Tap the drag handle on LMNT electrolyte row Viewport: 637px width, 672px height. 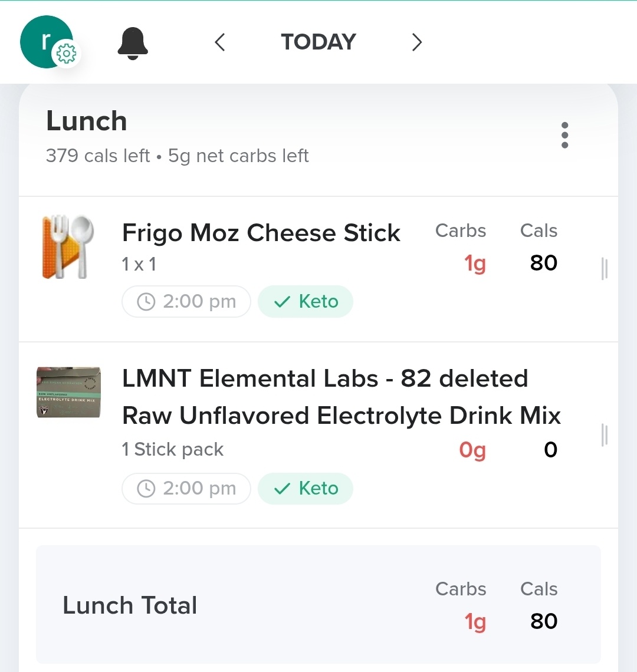[604, 435]
